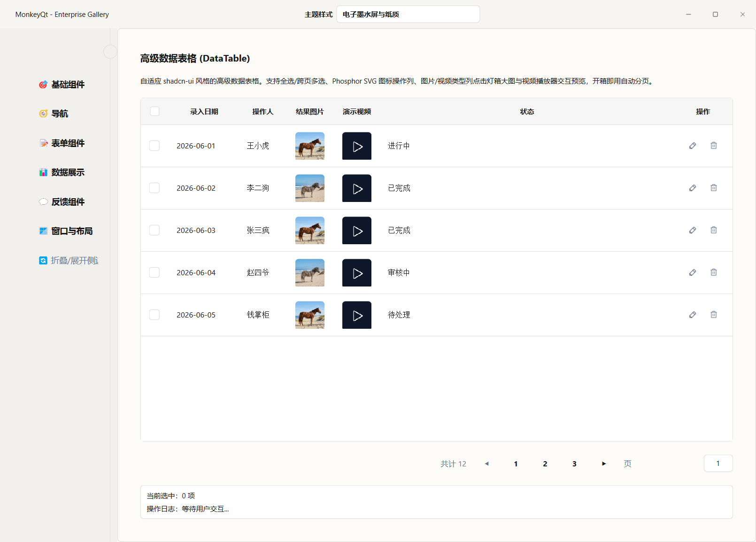
Task: Expand 窗口与布局 sidebar section
Action: coord(66,231)
